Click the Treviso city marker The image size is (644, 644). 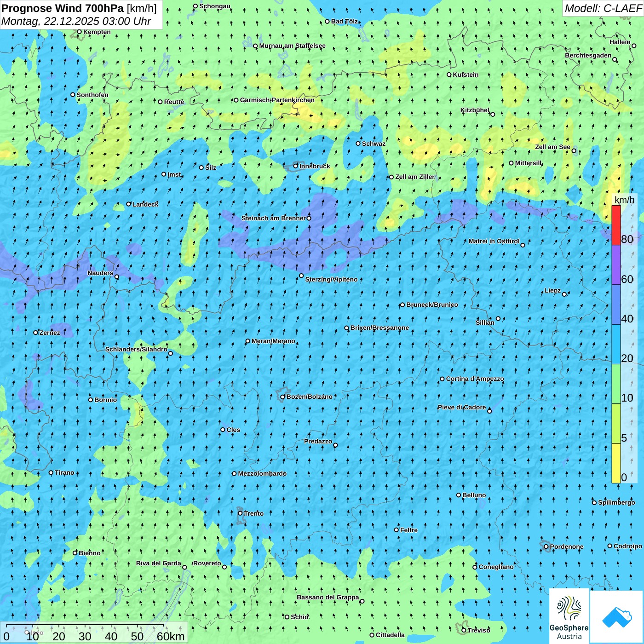pos(464,630)
